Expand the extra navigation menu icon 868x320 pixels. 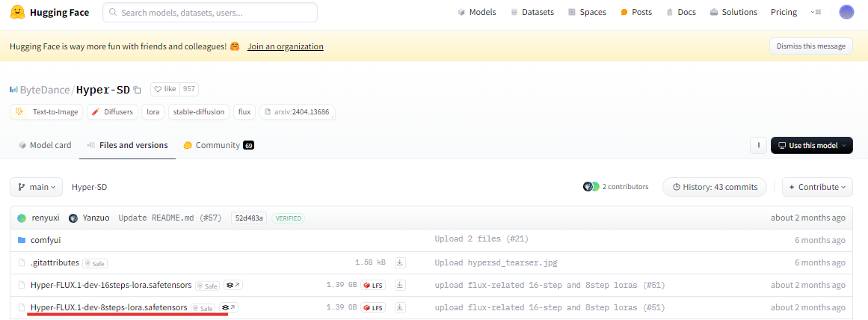coord(816,12)
